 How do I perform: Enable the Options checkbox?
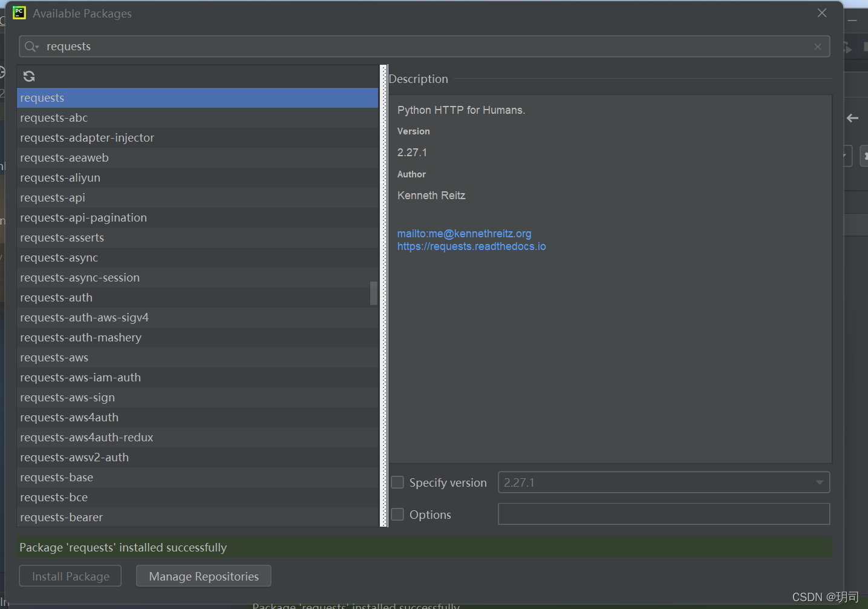pos(397,515)
